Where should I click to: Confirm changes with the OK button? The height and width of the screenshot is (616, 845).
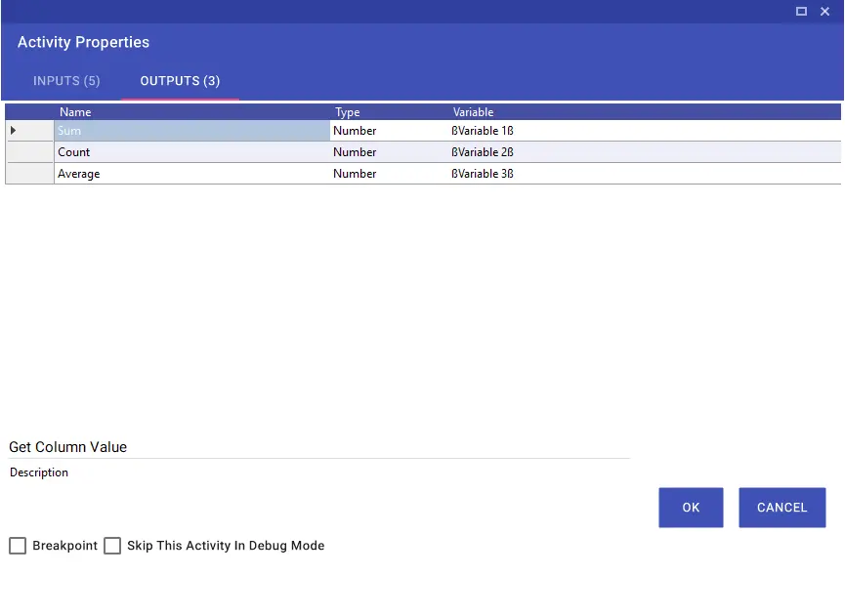[691, 508]
